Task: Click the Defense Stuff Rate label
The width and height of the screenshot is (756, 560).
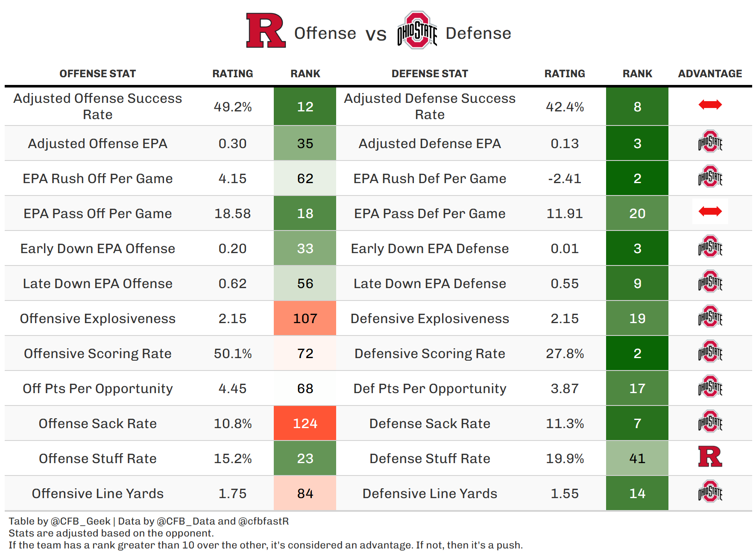Action: pos(430,458)
